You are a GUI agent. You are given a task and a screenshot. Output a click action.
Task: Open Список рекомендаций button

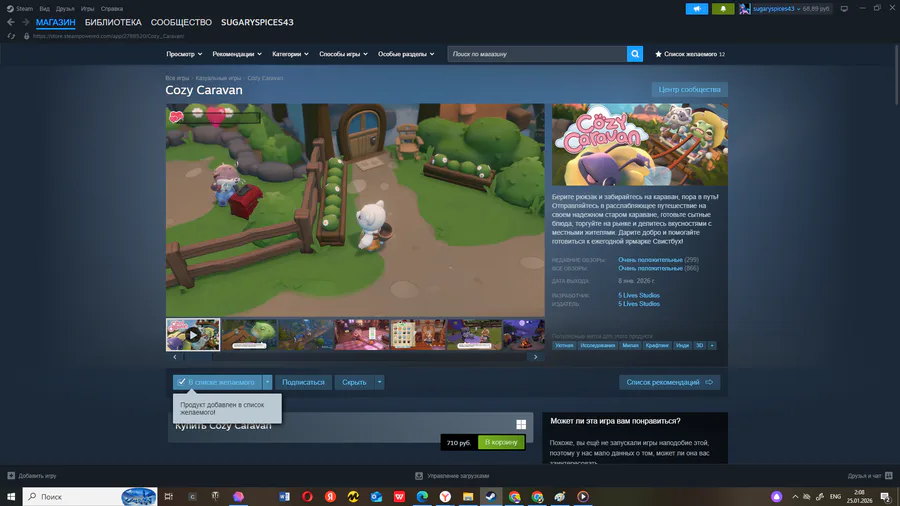[669, 382]
